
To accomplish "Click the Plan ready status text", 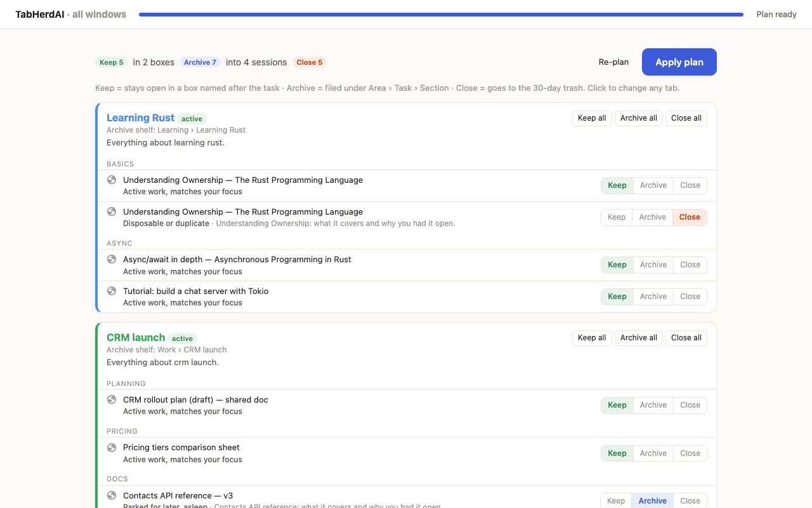I will tap(776, 15).
